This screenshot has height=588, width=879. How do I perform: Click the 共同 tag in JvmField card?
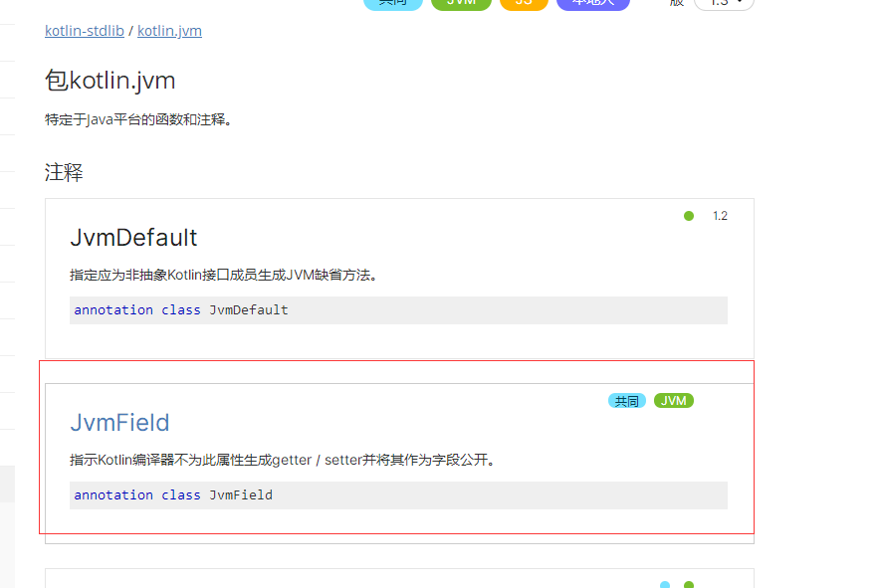(x=627, y=401)
